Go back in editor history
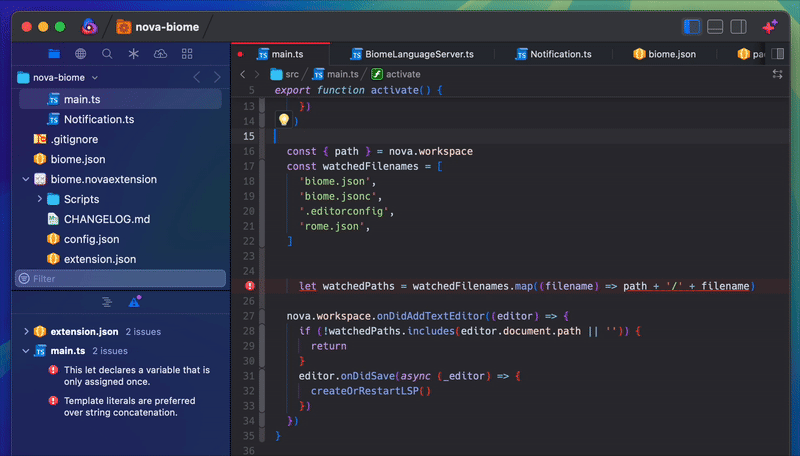Screen dimensions: 800x456 (x=243, y=74)
